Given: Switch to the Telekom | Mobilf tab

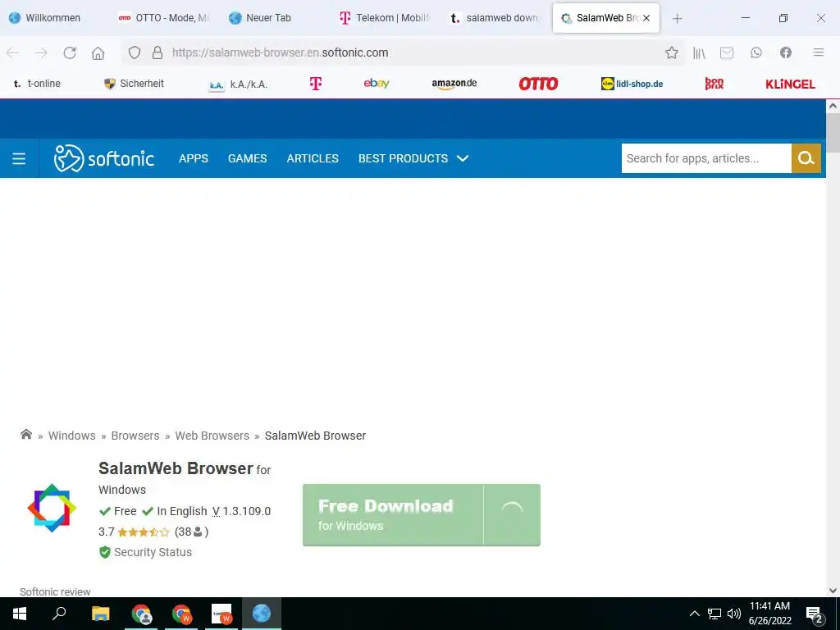Looking at the screenshot, I should coord(385,18).
